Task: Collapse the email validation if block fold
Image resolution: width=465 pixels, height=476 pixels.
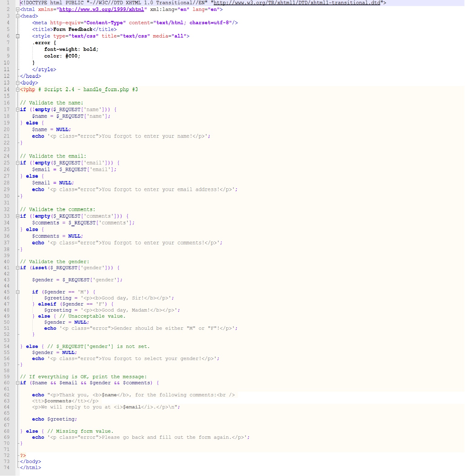Action: [18, 163]
